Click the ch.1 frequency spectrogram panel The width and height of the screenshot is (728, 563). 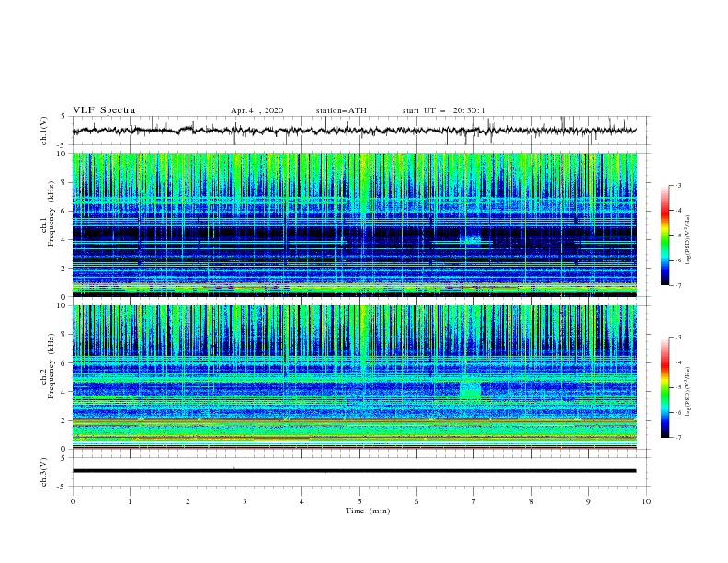coord(355,224)
